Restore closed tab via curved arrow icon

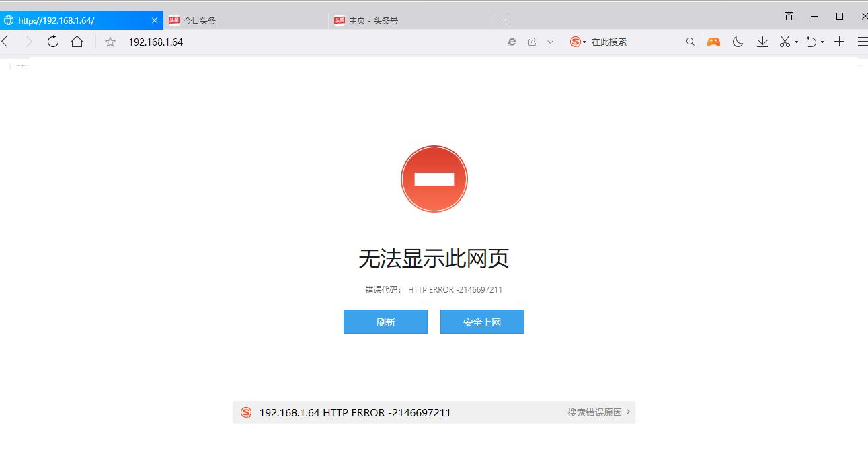812,42
